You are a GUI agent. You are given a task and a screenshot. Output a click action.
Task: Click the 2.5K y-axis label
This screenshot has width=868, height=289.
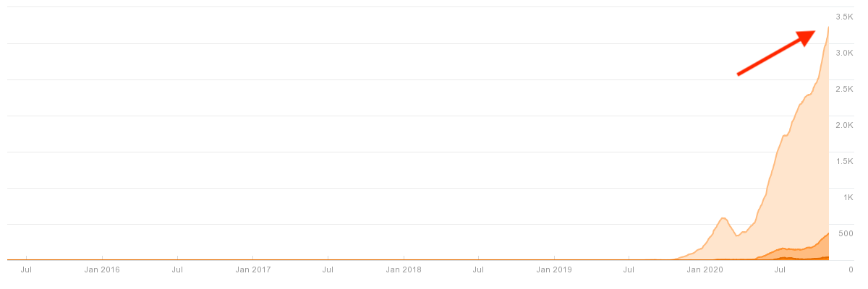(844, 89)
